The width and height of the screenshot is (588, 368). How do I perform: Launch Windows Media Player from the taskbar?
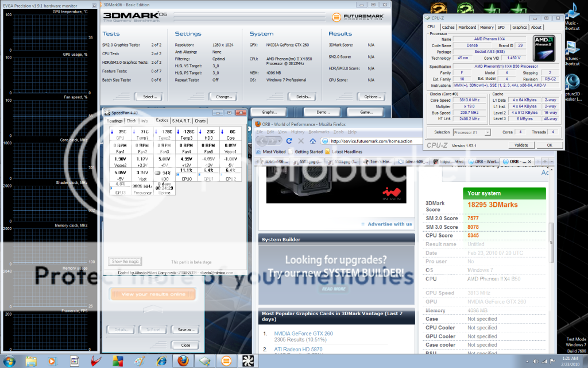[52, 361]
